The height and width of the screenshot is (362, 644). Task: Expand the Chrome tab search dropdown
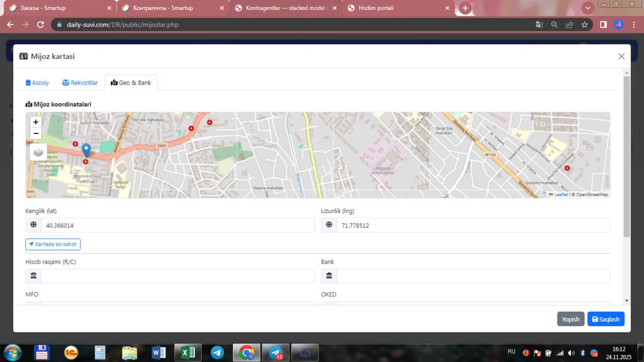coord(587,8)
